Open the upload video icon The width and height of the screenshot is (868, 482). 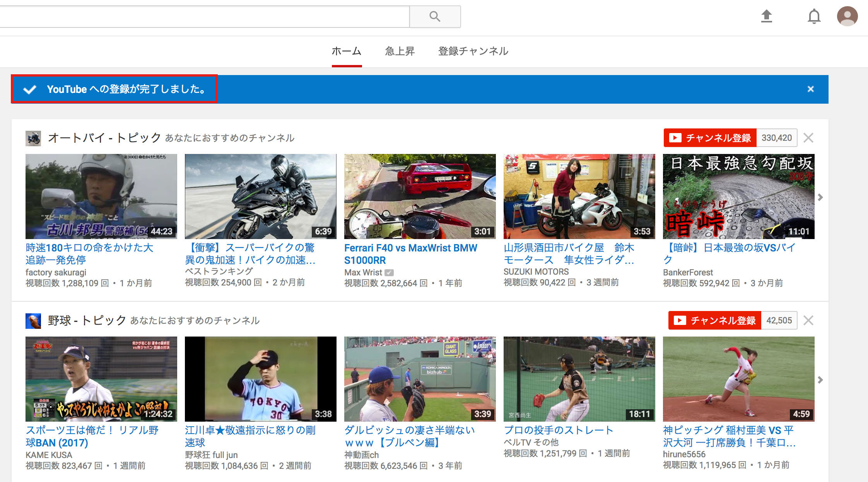tap(766, 16)
